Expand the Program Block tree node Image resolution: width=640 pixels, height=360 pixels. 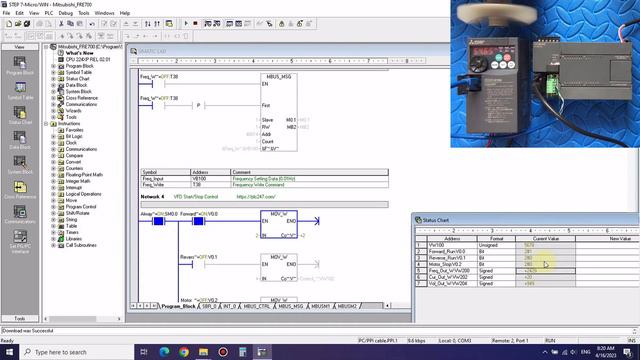53,66
